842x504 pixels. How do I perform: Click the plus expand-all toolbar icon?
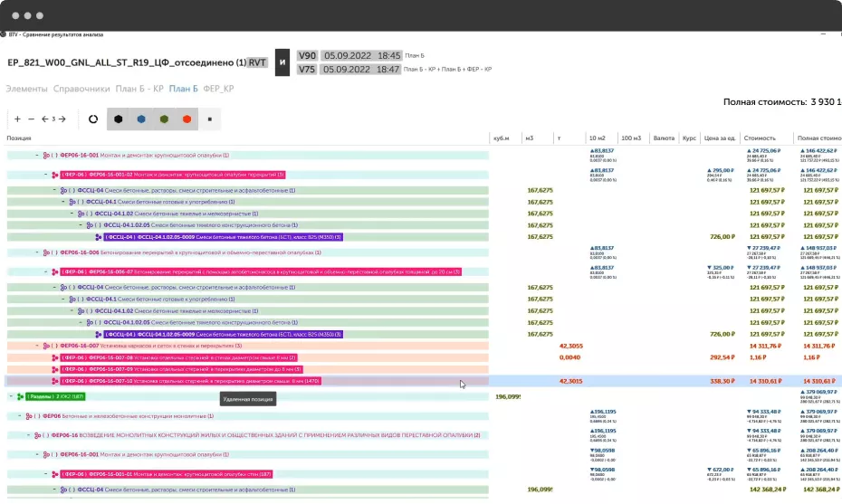tap(17, 119)
